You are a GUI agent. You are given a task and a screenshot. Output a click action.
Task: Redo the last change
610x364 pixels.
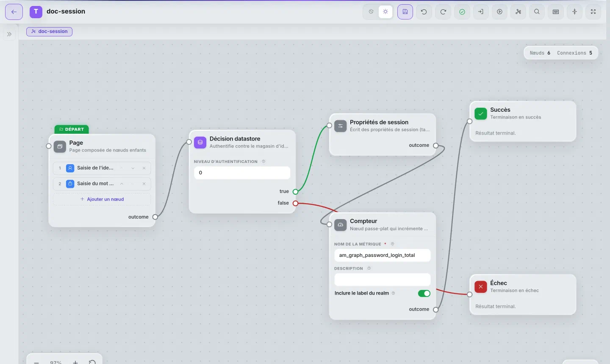(x=443, y=12)
